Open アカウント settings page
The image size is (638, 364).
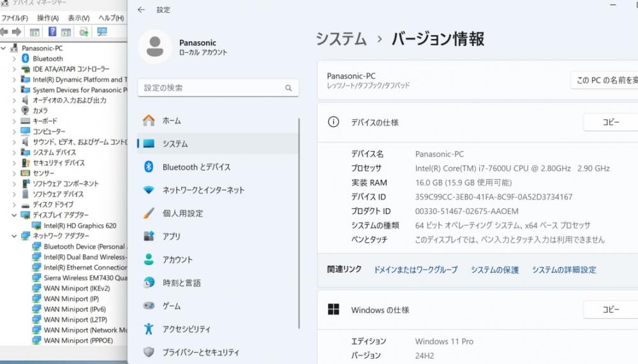click(x=218, y=259)
